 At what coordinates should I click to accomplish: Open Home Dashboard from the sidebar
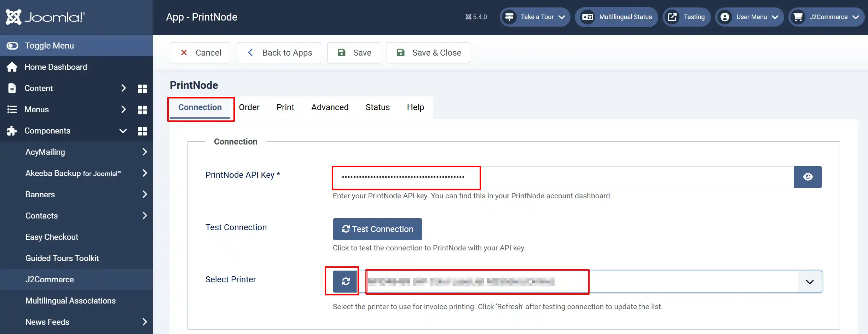coord(56,67)
